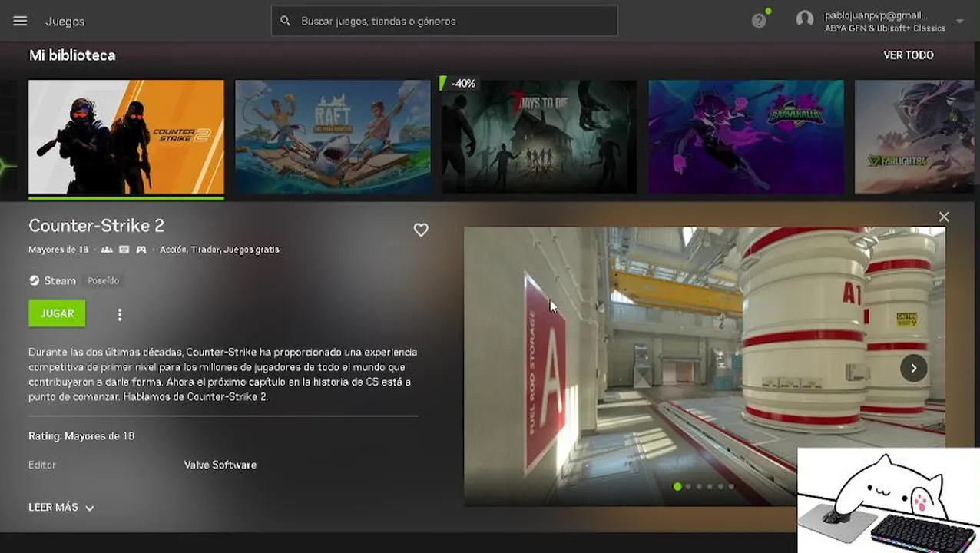
Task: Click the Valve Software editor name
Action: [220, 465]
